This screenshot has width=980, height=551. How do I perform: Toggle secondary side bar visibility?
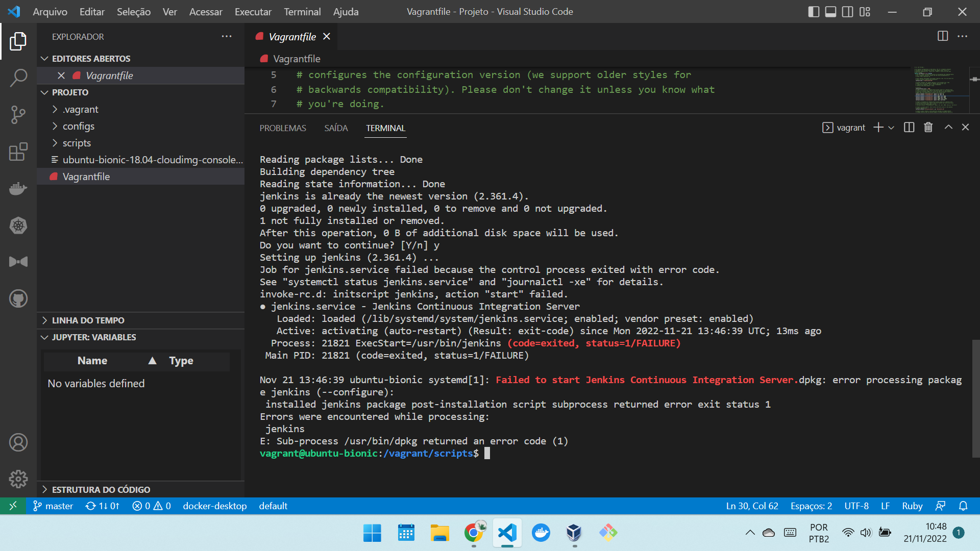(x=848, y=12)
